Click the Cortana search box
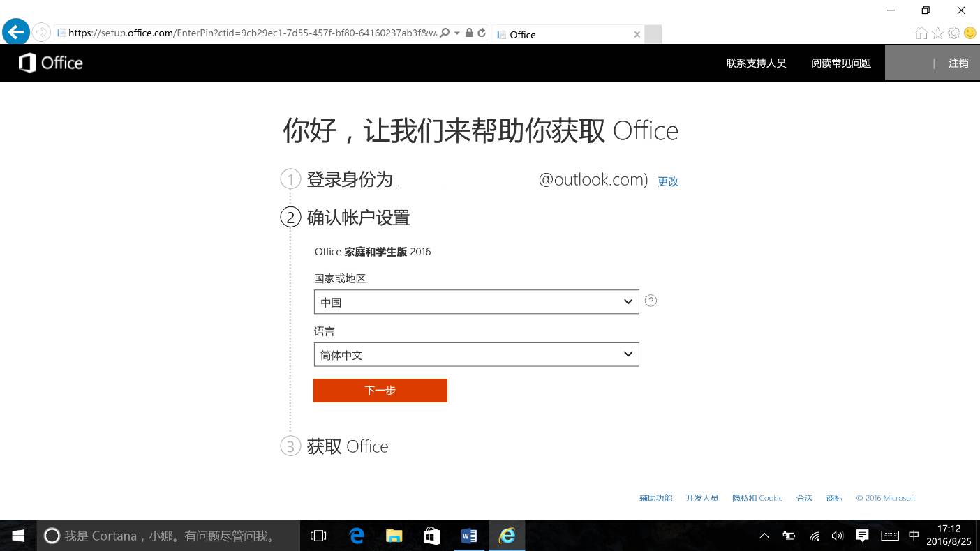Screen dimensions: 980x551 pos(168,536)
